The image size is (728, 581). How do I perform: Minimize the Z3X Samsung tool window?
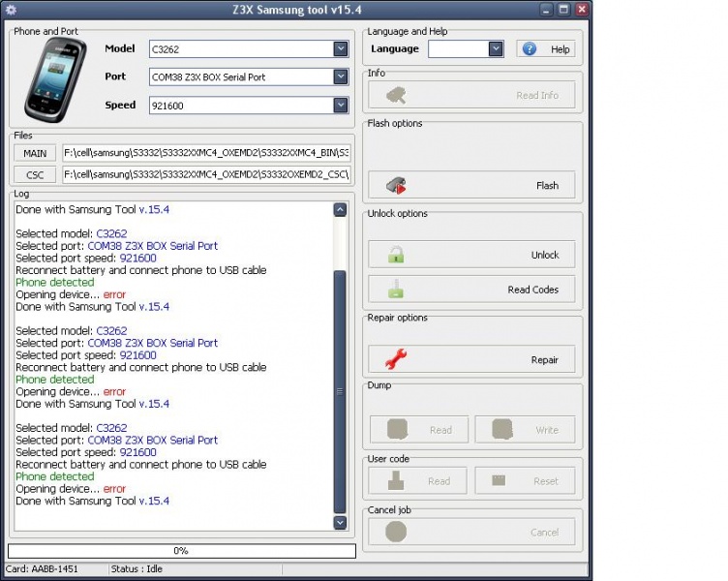pos(546,10)
